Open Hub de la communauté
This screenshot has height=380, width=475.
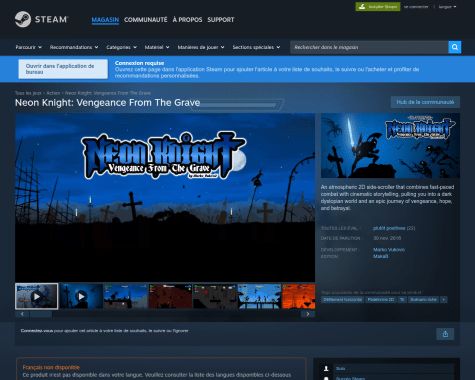click(425, 102)
